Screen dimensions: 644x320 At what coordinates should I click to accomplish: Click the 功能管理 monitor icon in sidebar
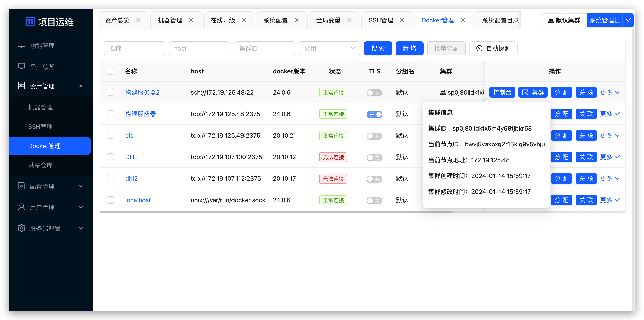pyautogui.click(x=22, y=45)
